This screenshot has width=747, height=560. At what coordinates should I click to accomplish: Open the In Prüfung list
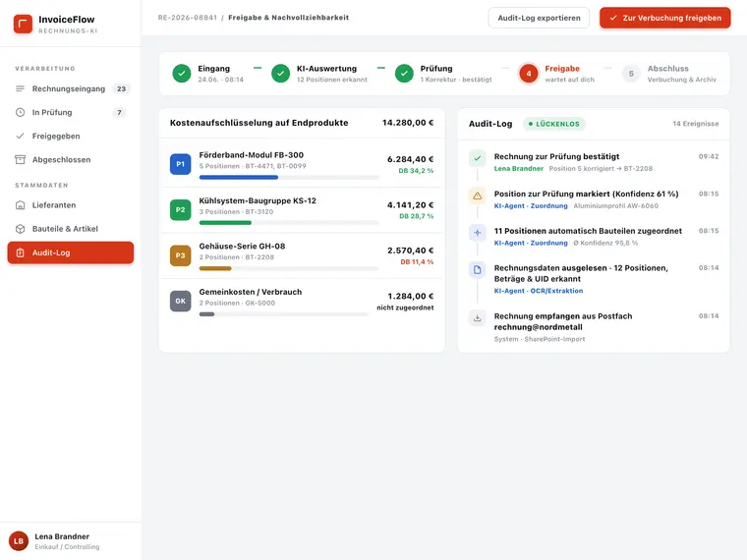click(71, 112)
